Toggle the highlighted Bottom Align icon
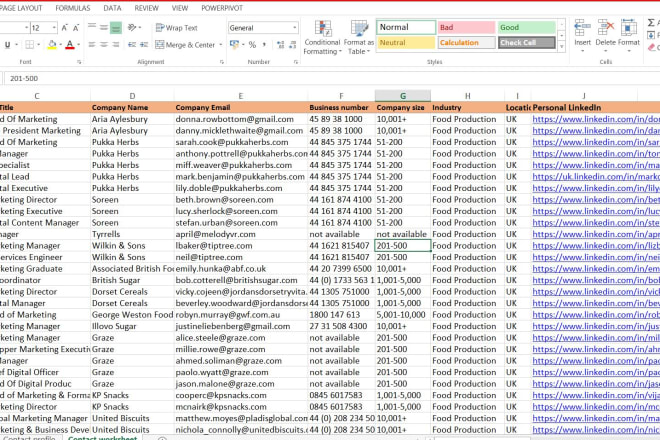Screen dimensions: 660x440 pyautogui.click(x=116, y=28)
